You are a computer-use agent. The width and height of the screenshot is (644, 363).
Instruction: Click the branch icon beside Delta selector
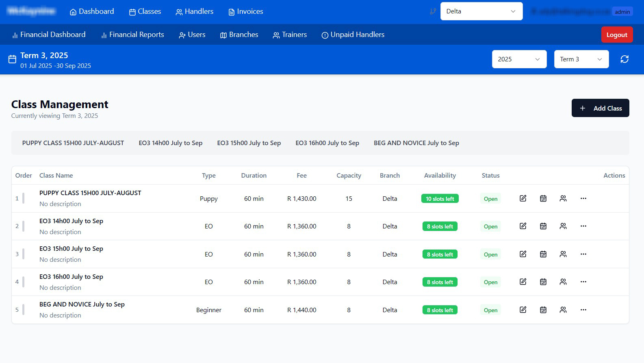pyautogui.click(x=433, y=11)
